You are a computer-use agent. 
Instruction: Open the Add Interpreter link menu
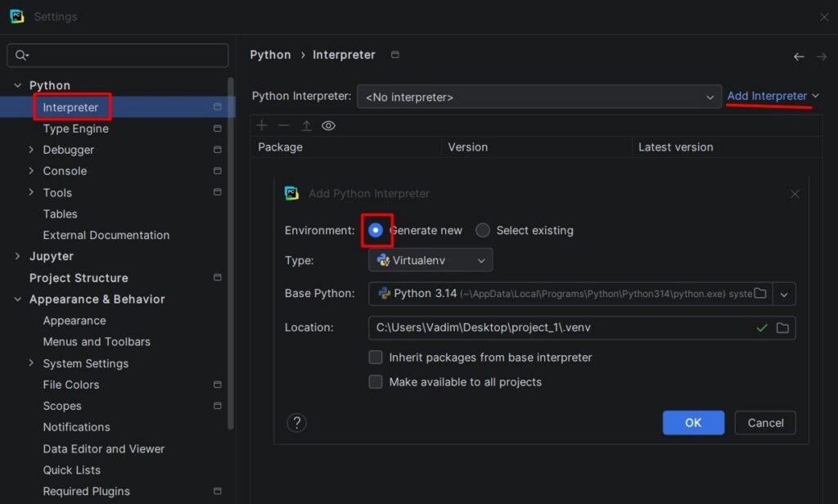[773, 97]
